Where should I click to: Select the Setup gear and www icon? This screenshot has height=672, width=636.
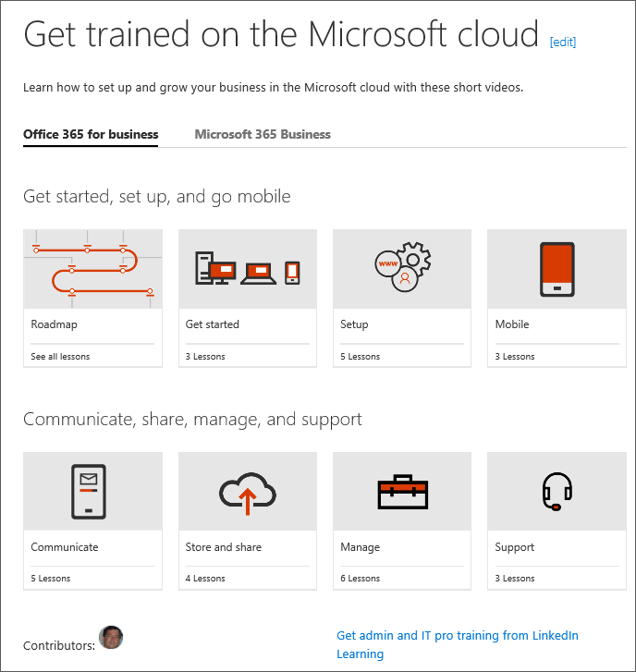tap(402, 266)
